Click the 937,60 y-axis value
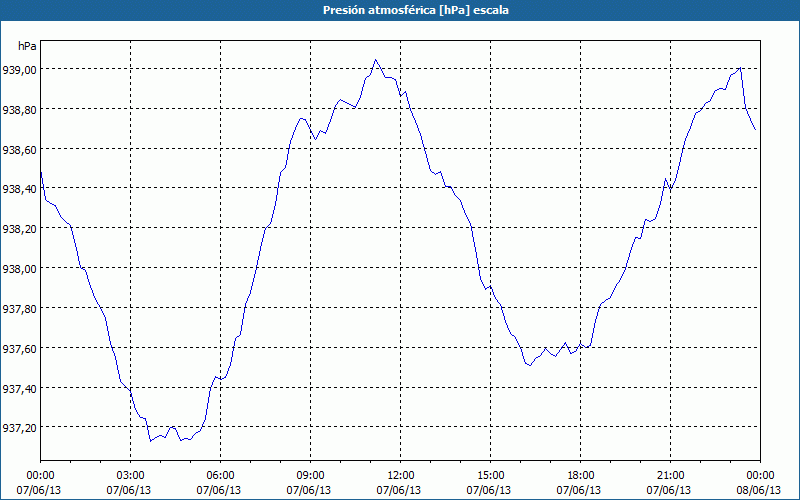 click(19, 348)
